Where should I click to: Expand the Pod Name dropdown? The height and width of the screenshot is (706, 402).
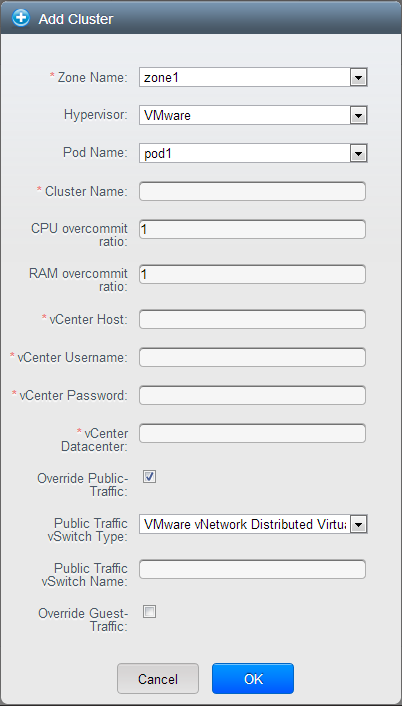253,154
